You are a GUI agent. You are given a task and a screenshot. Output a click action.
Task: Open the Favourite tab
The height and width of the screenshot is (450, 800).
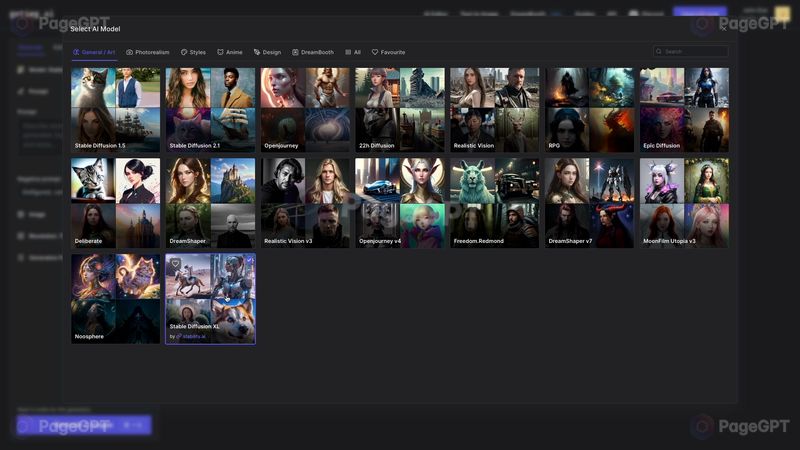(388, 52)
